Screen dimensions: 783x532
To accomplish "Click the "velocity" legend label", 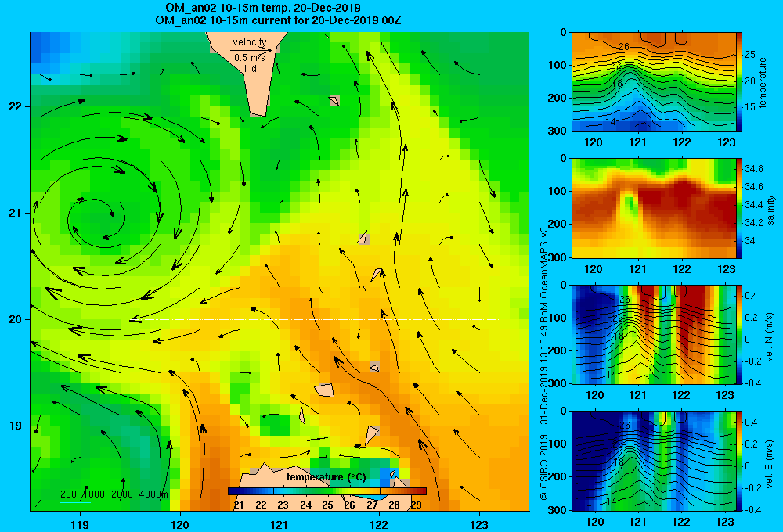I will point(249,42).
